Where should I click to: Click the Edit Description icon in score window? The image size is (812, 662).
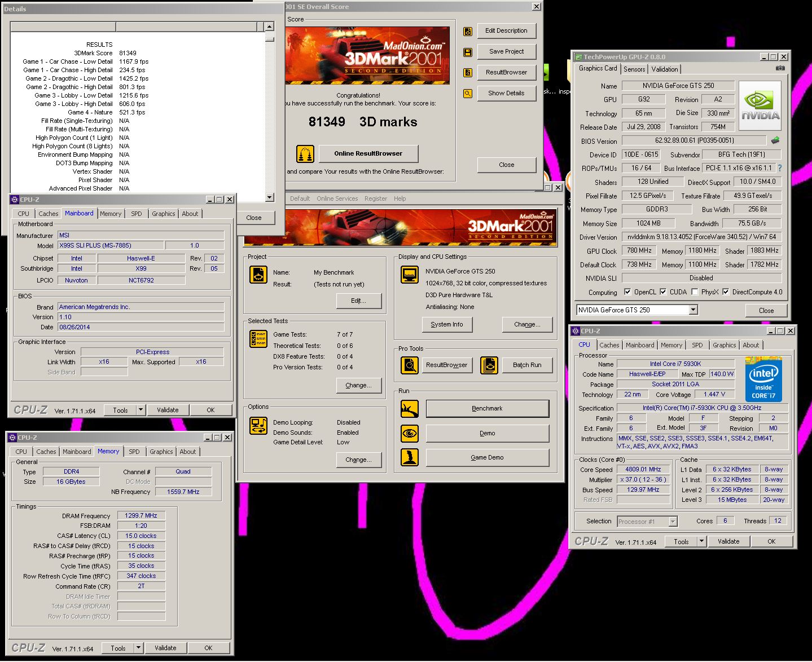(x=468, y=32)
